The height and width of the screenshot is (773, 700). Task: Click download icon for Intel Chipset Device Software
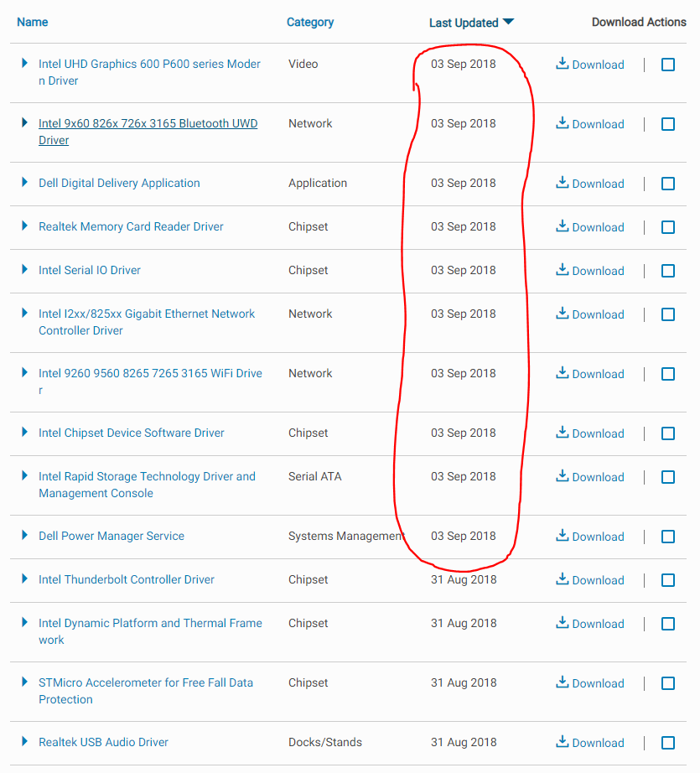tap(563, 433)
